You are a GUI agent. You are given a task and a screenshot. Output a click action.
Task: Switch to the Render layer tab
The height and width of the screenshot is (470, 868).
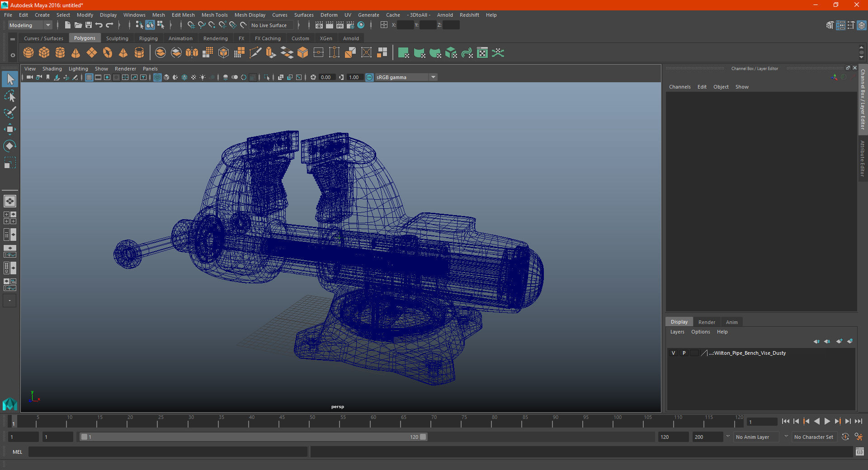(707, 322)
